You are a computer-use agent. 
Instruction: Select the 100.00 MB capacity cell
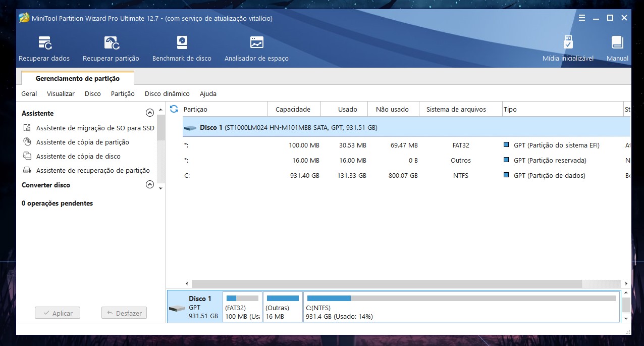point(304,145)
